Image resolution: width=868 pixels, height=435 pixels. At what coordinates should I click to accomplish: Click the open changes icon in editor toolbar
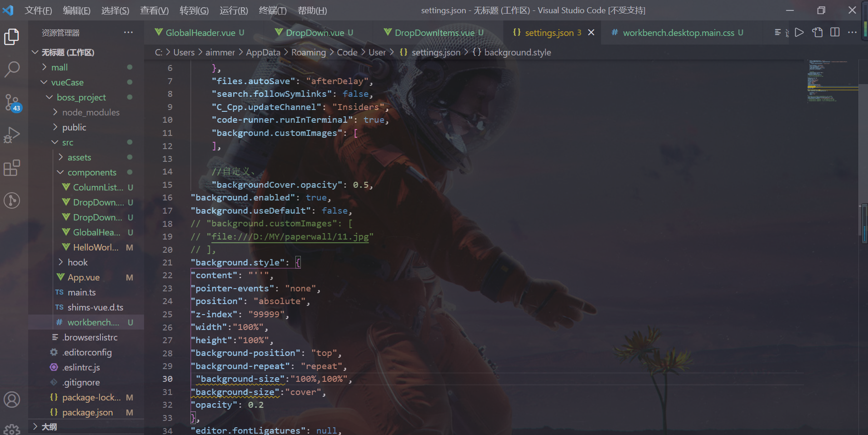pos(818,32)
